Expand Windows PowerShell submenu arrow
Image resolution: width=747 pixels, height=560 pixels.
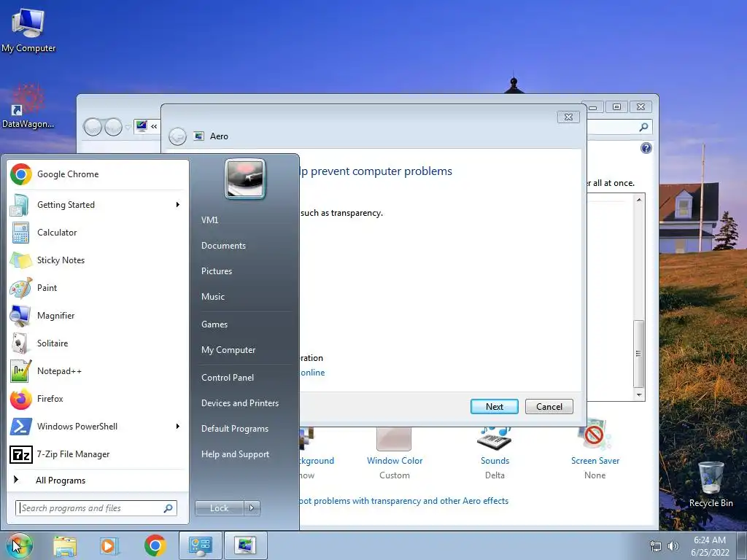(177, 426)
